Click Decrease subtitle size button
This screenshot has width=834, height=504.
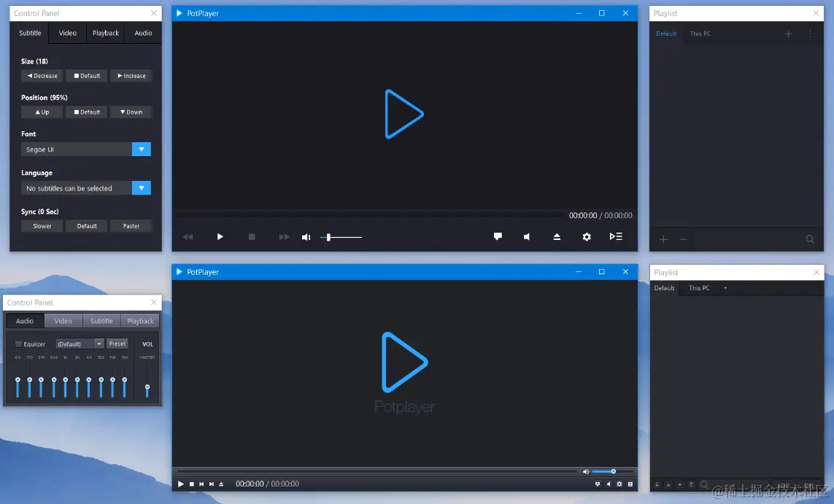42,76
